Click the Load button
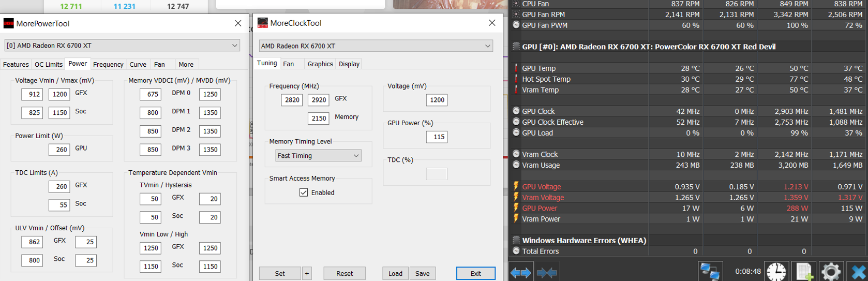 pyautogui.click(x=395, y=273)
